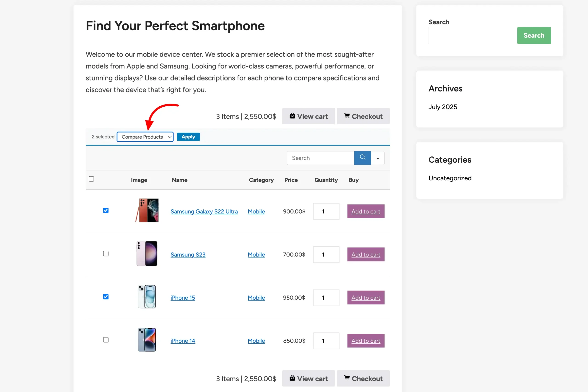Focus the product table Search field
The width and height of the screenshot is (588, 392).
point(321,158)
